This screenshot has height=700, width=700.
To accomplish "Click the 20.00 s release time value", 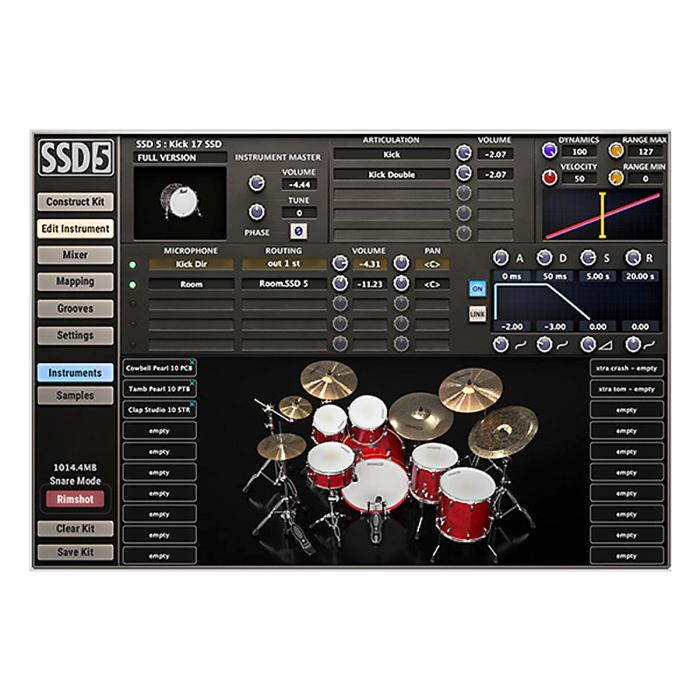I will pyautogui.click(x=640, y=276).
